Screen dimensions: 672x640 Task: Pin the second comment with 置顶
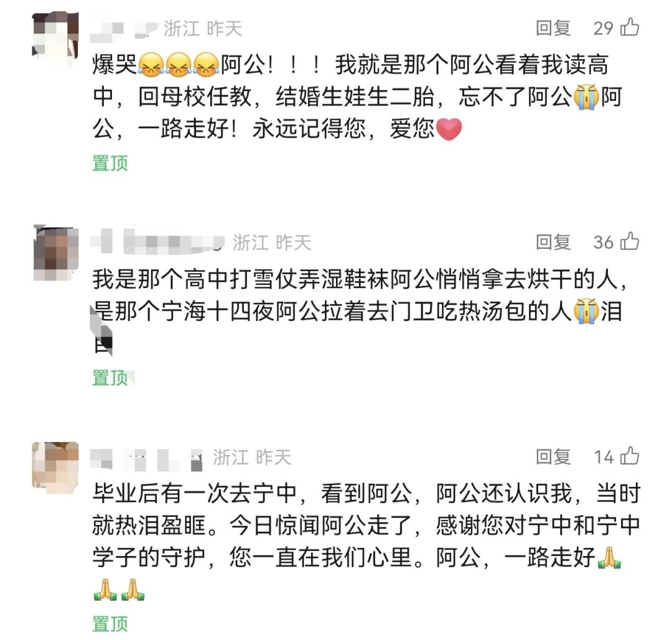(x=110, y=378)
